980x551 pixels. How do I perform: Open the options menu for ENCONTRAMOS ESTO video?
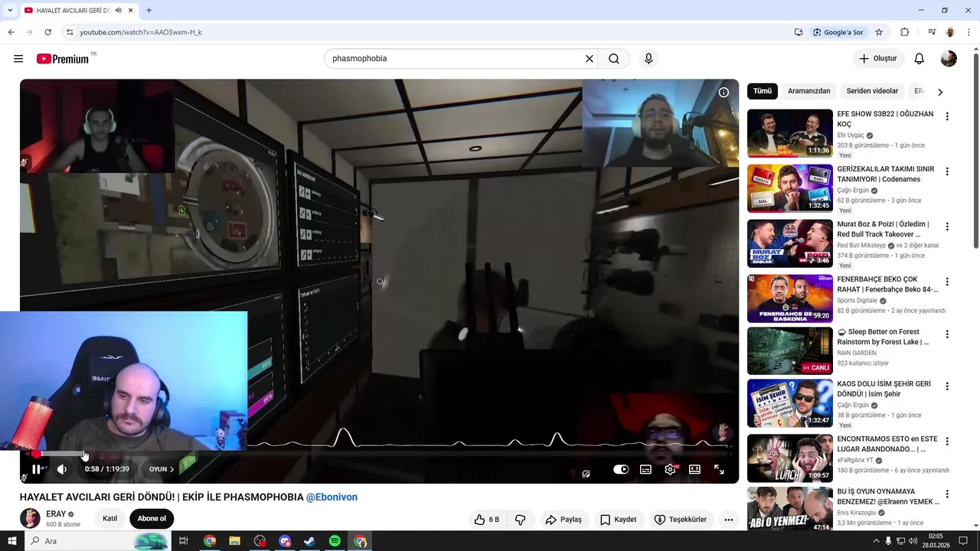coord(947,442)
